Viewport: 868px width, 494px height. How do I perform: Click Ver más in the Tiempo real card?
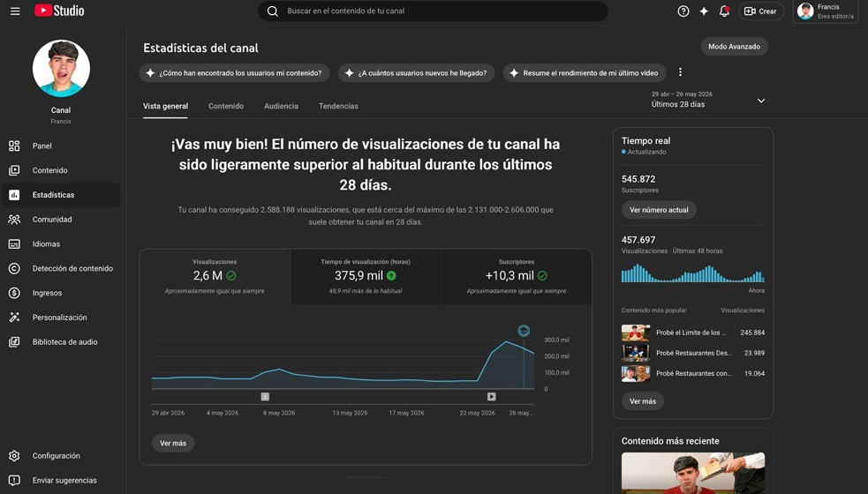tap(643, 401)
